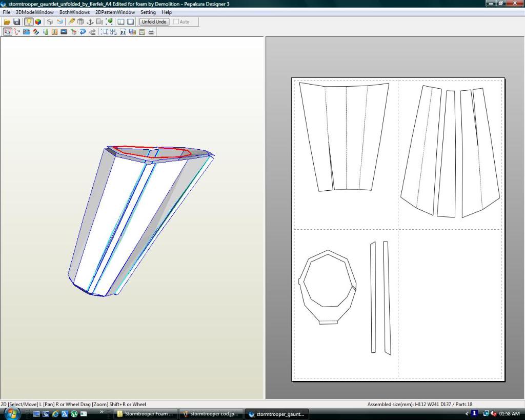
Task: Open the 2DPatternWindow menu
Action: 115,12
